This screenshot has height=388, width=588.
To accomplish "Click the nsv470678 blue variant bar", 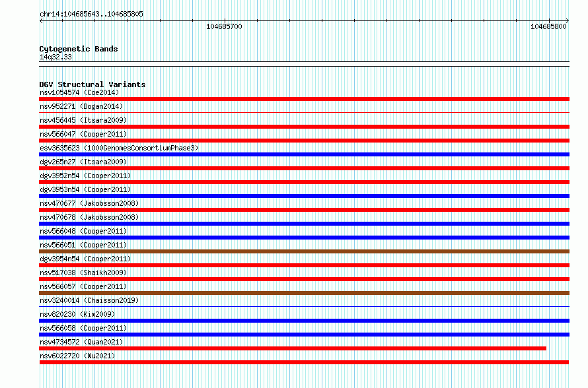I will click(x=304, y=224).
